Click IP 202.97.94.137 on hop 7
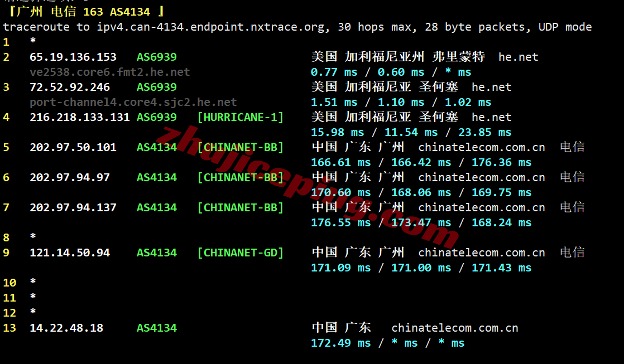The width and height of the screenshot is (624, 364). [x=73, y=207]
